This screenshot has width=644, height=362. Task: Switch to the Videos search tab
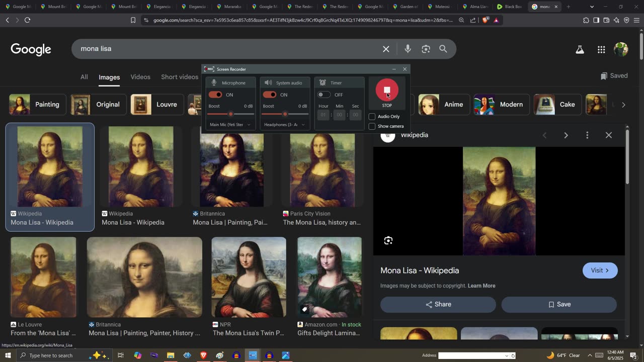[x=140, y=77]
